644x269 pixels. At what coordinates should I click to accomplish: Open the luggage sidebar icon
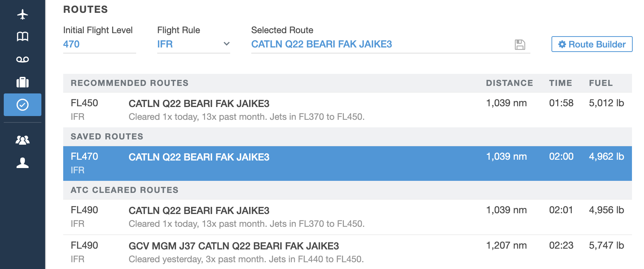point(23,82)
